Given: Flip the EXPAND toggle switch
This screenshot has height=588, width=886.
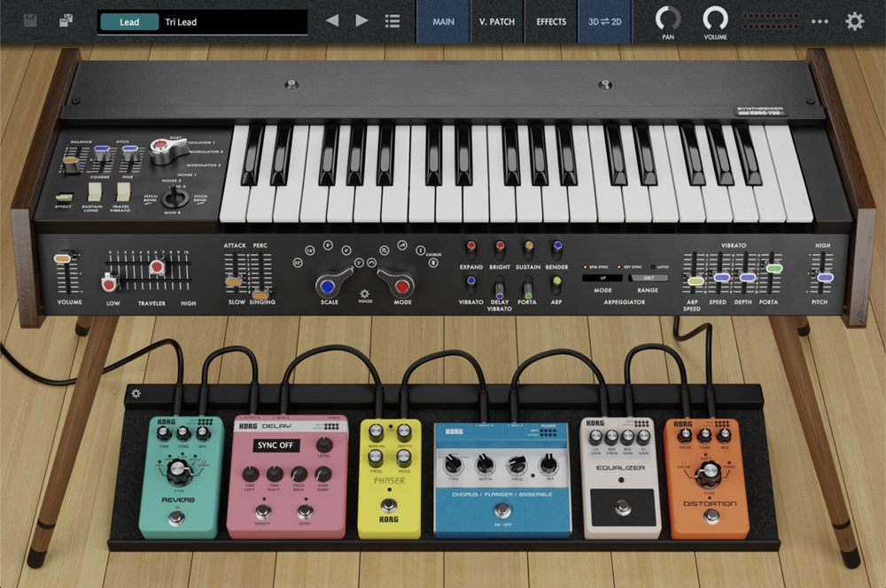Looking at the screenshot, I should 470,249.
